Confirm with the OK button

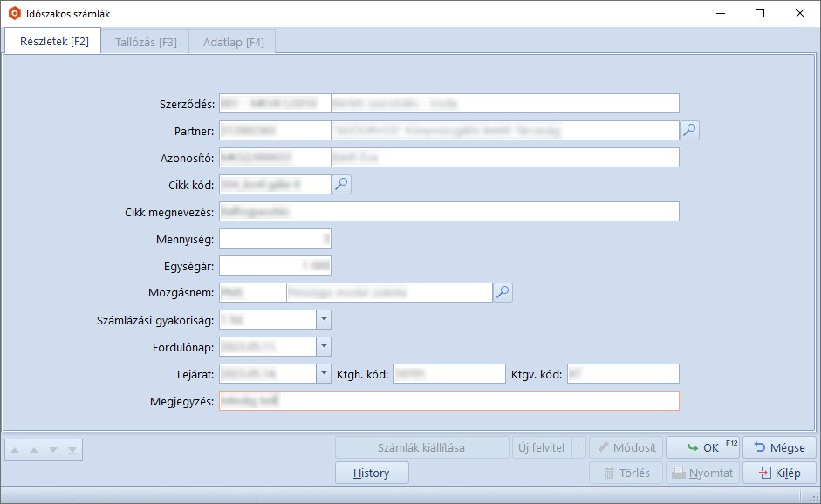click(x=702, y=447)
